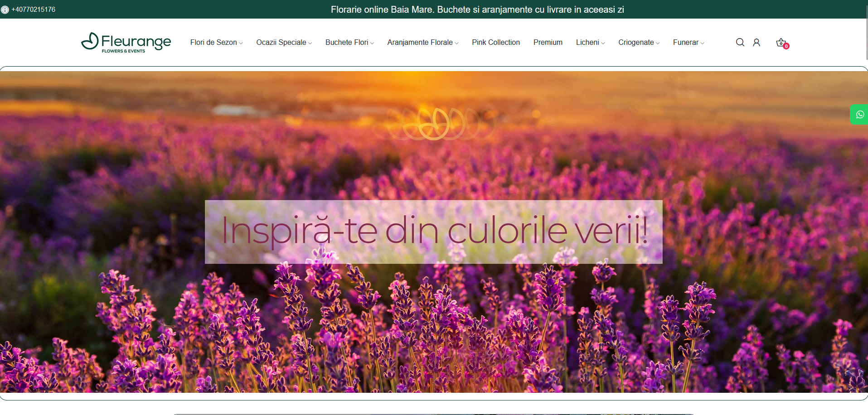Expand the Funerar menu

point(688,42)
